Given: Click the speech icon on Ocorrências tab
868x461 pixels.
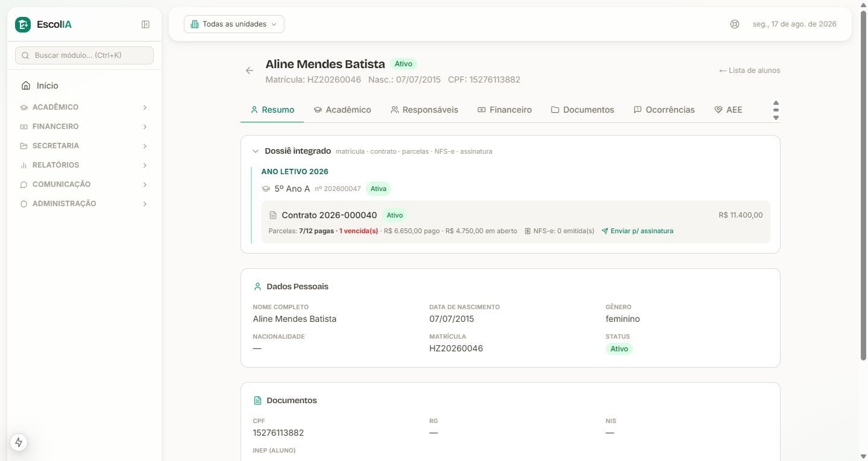Looking at the screenshot, I should click(637, 110).
